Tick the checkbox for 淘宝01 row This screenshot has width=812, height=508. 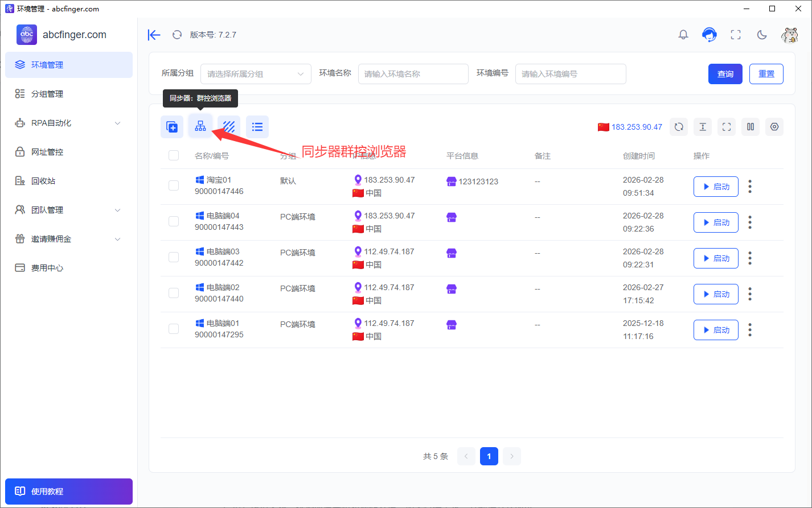click(x=174, y=185)
